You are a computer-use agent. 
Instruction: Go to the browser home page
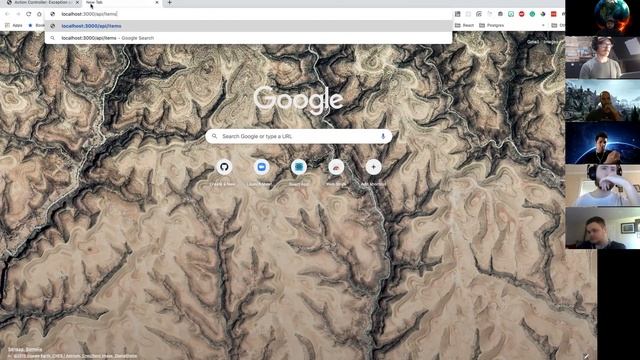coord(39,14)
